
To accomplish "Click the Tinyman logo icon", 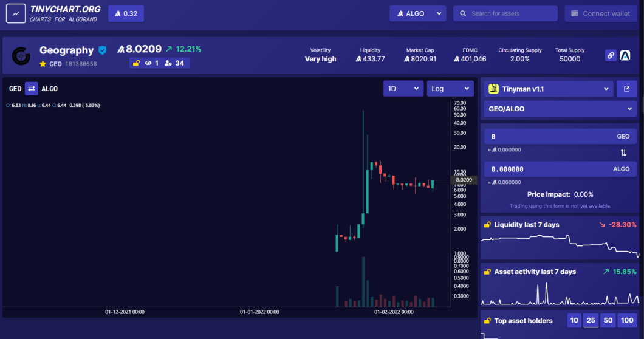I will [x=494, y=89].
